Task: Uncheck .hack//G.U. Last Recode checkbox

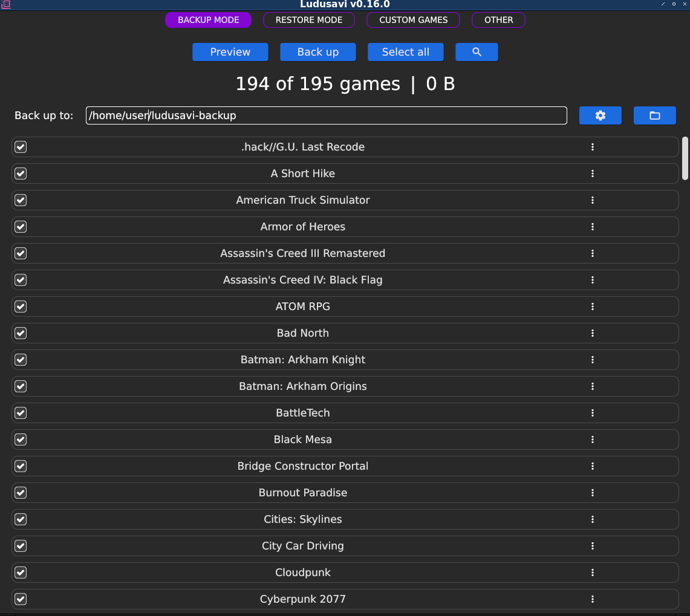Action: [21, 147]
